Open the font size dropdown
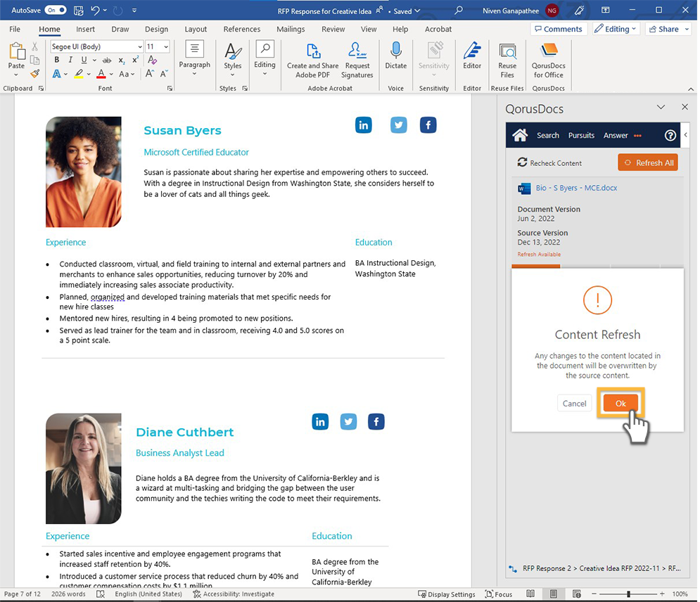Screen dimensions: 700x602 166,46
